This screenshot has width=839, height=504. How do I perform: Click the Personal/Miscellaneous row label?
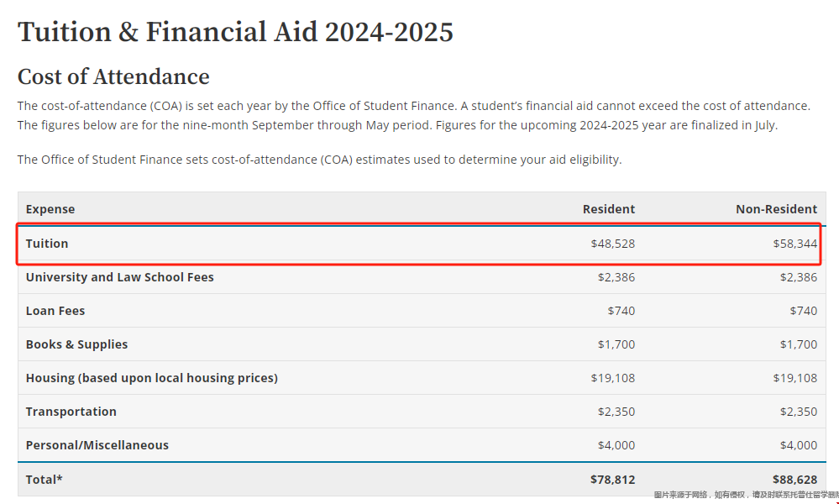(97, 445)
